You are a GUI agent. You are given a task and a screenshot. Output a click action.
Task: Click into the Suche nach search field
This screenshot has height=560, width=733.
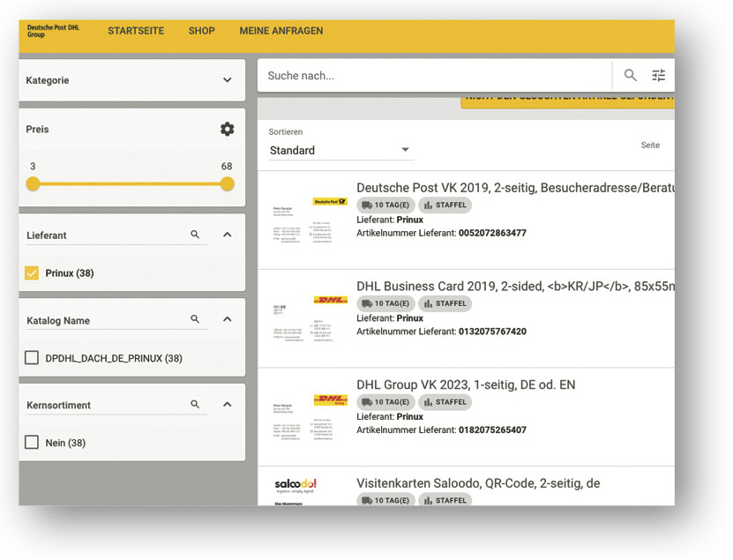(x=432, y=76)
